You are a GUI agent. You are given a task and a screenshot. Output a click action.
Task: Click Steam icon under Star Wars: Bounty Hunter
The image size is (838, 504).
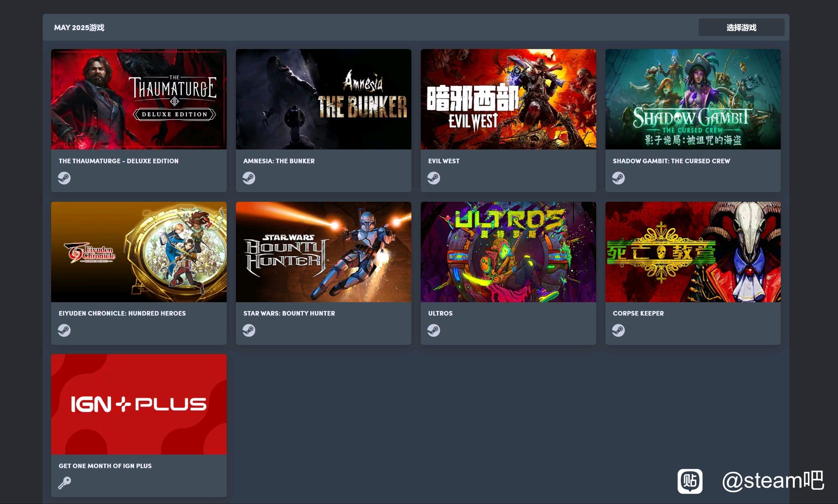249,330
